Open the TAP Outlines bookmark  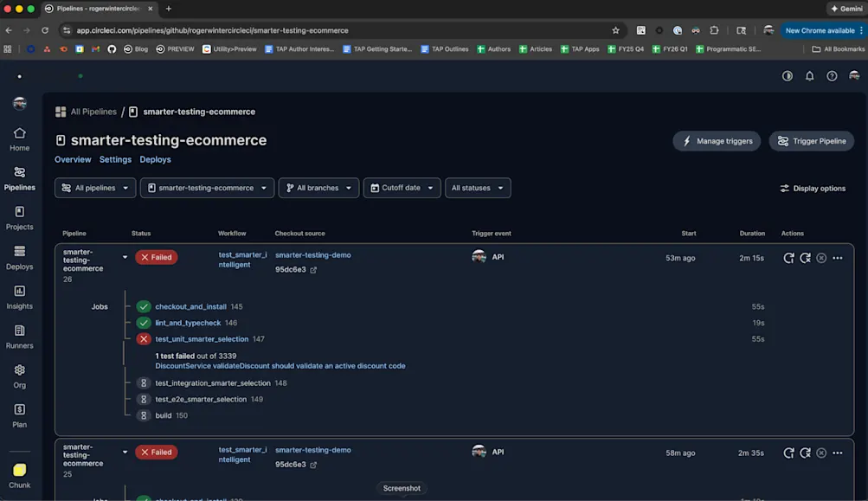444,49
